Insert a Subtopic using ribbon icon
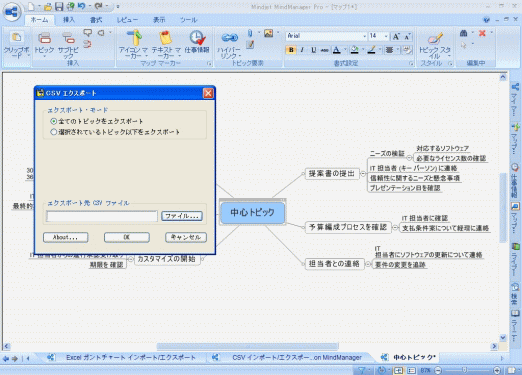 click(x=69, y=39)
